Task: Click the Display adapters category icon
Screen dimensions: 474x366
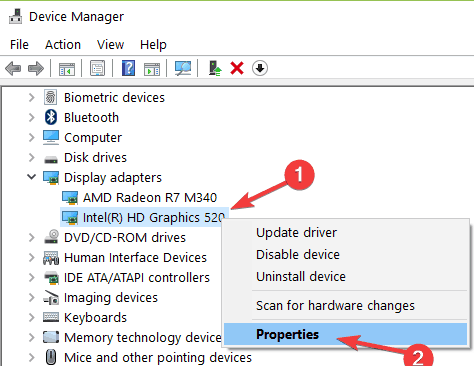Action: (x=51, y=178)
